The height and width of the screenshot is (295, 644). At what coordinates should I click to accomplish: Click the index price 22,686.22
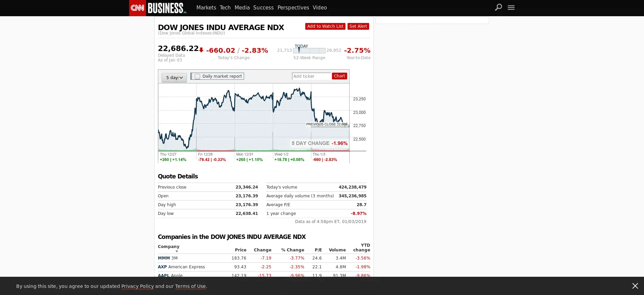coord(178,49)
